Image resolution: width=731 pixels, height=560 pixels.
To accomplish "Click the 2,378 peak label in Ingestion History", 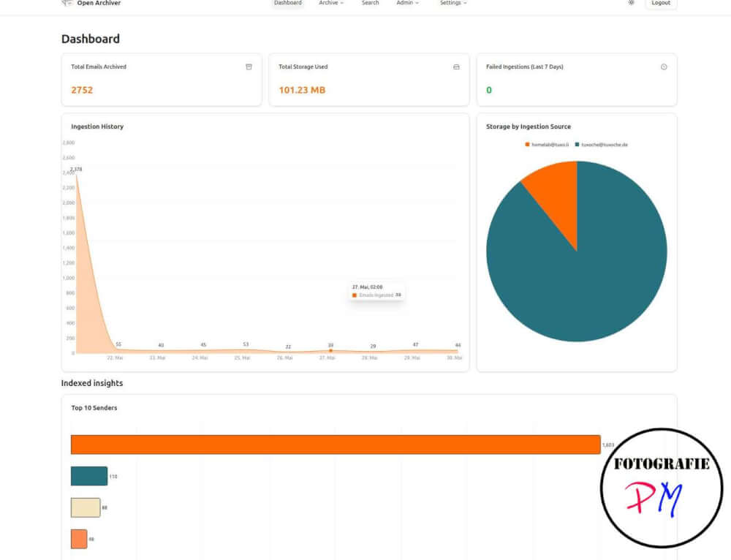I will point(77,170).
